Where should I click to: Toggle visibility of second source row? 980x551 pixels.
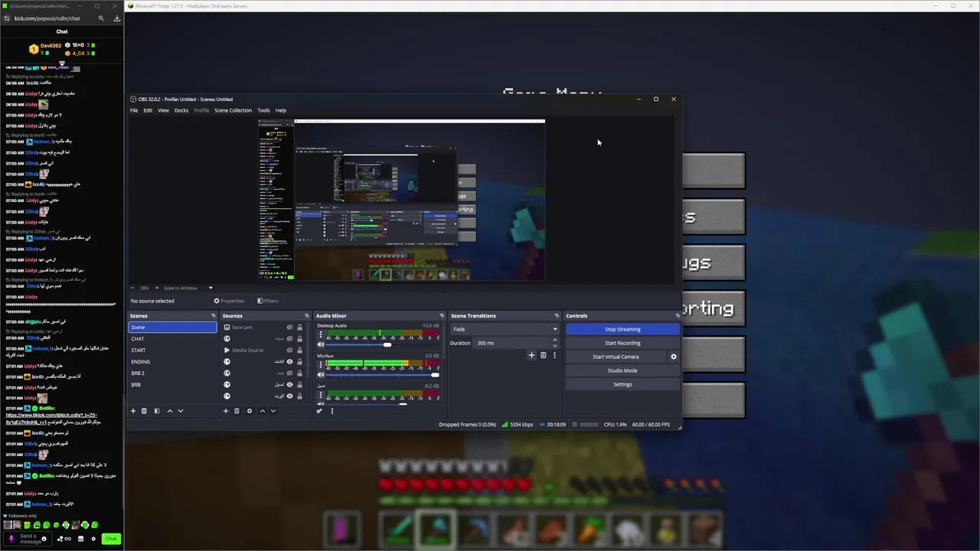coord(289,339)
